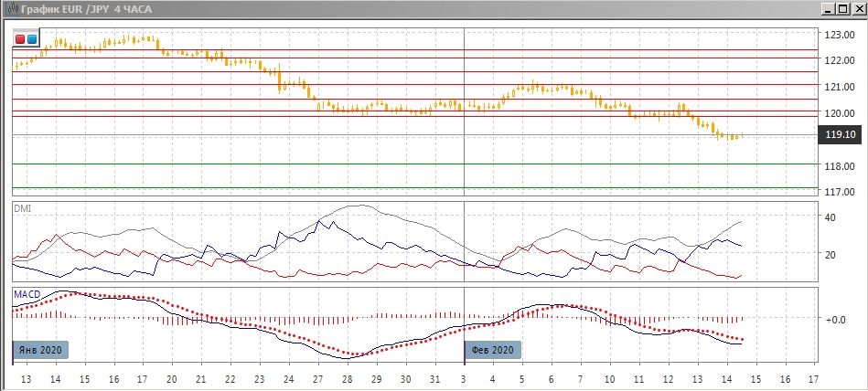Click date label 31 on time axis
Image resolution: width=868 pixels, height=391 pixels.
pyautogui.click(x=435, y=379)
